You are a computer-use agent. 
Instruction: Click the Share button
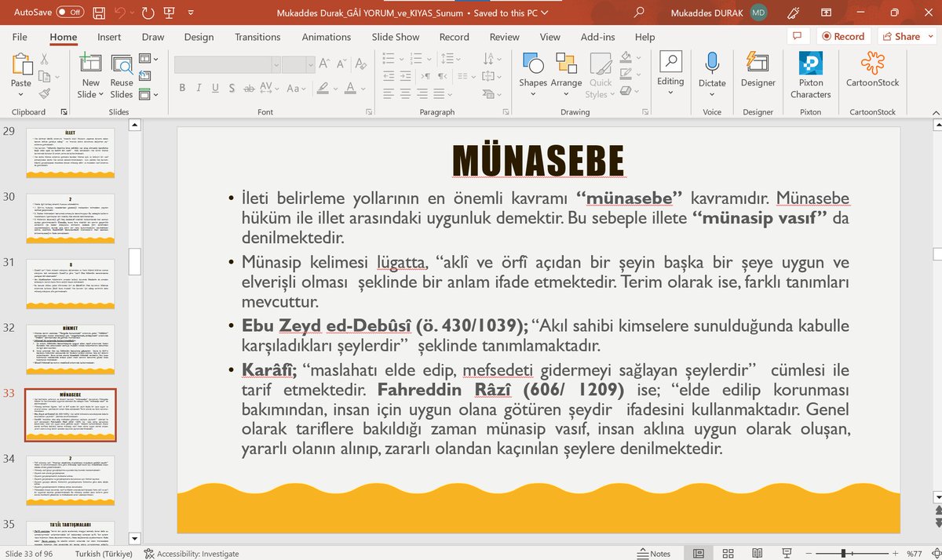901,37
